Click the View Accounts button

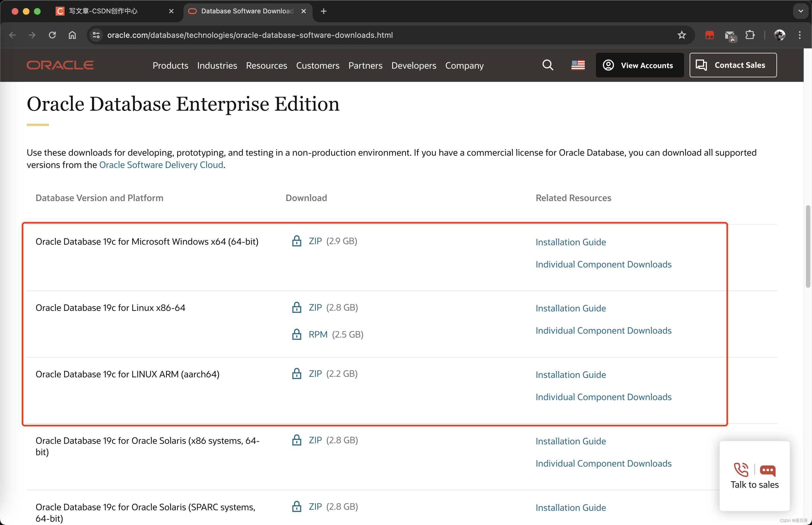click(640, 65)
